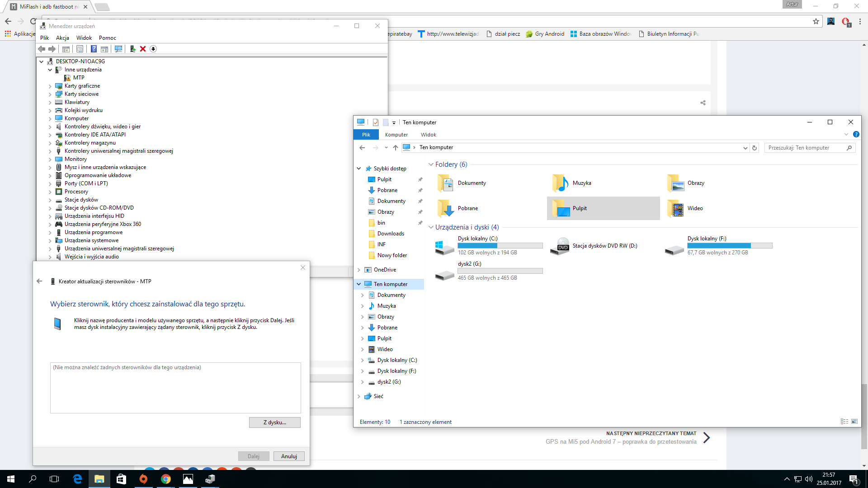The height and width of the screenshot is (488, 868).
Task: Click the Przeszukaj: Ten komputer search field
Action: click(805, 148)
